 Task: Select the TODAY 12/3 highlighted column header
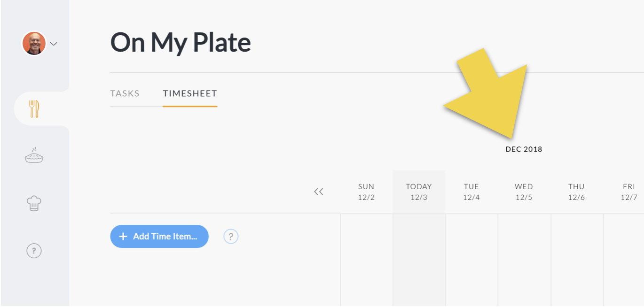[418, 191]
